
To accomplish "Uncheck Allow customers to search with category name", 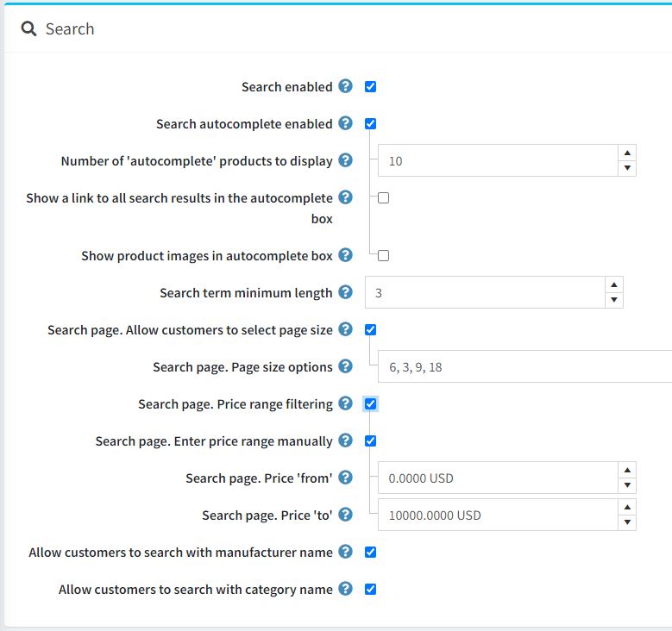I will 370,590.
